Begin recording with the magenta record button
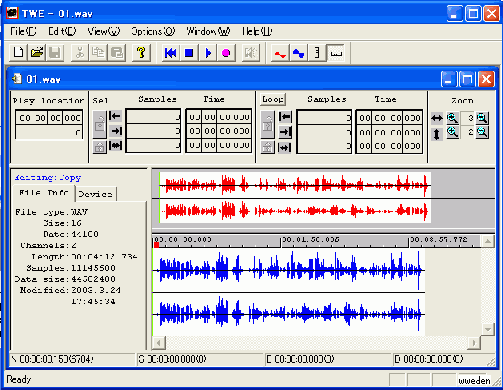This screenshot has width=503, height=390. 226,53
